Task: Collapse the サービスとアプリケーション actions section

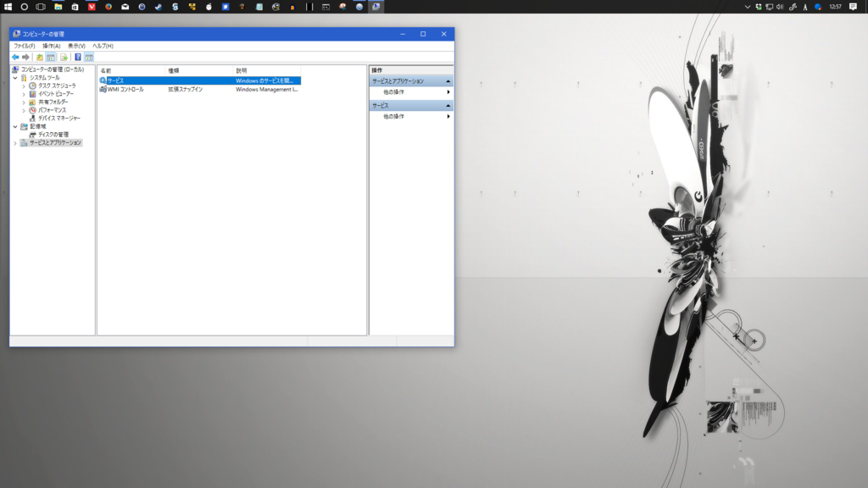Action: tap(448, 81)
